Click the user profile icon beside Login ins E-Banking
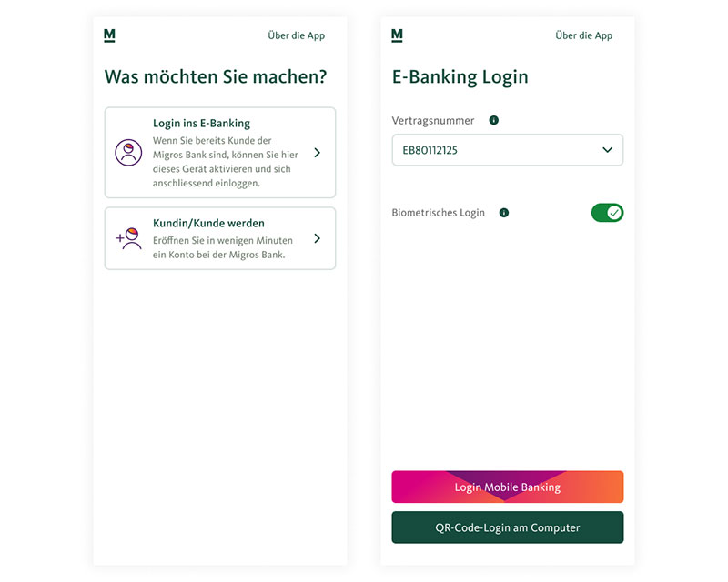The image size is (728, 582). coord(128,152)
